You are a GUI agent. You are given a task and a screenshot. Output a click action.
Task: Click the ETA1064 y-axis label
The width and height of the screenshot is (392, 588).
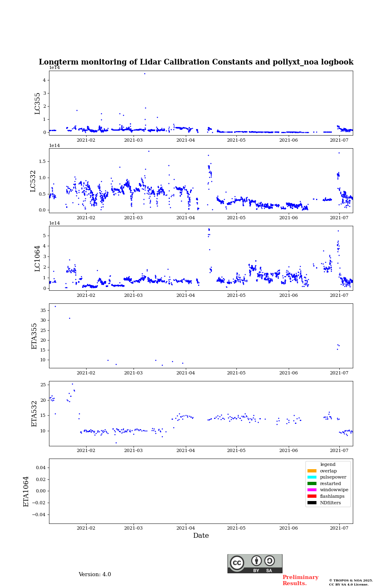click(x=26, y=491)
